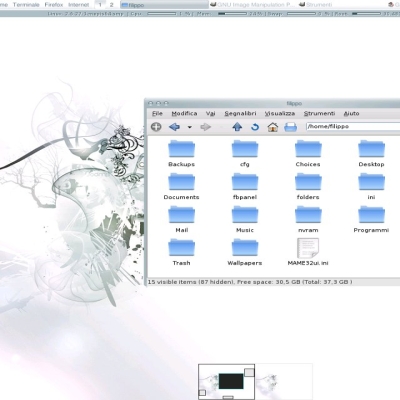
Task: Select the Wallpapers folder
Action: click(x=245, y=252)
